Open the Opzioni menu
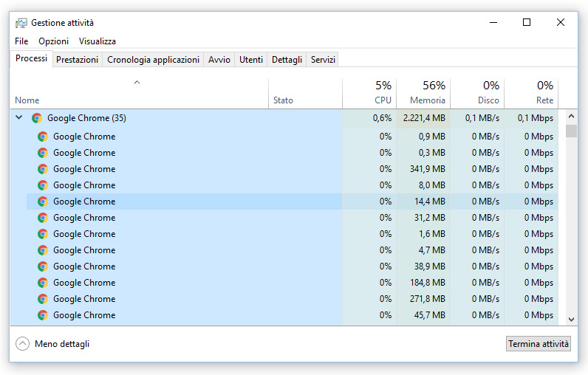Viewport: 588px width, 375px height. coord(53,41)
